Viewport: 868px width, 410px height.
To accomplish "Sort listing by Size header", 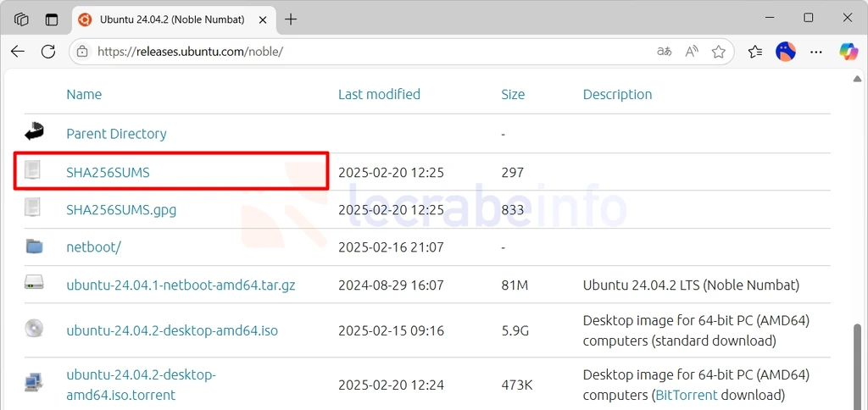I will (513, 94).
